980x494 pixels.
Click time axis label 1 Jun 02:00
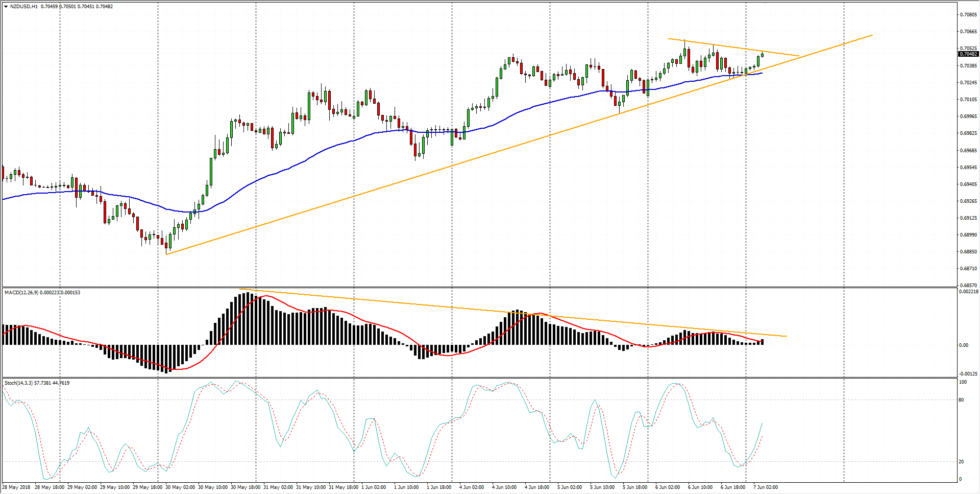pos(374,487)
